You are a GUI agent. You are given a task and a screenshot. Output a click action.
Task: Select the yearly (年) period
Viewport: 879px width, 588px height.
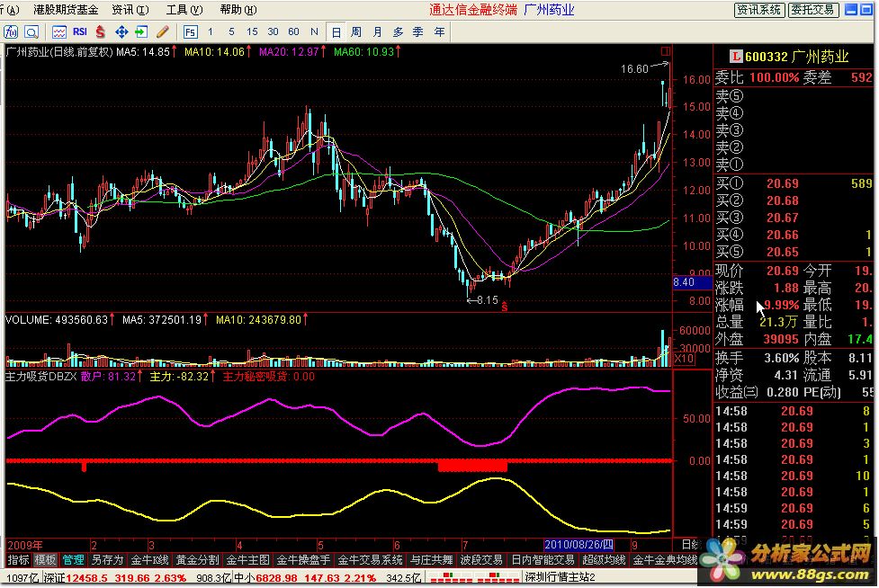pyautogui.click(x=439, y=32)
